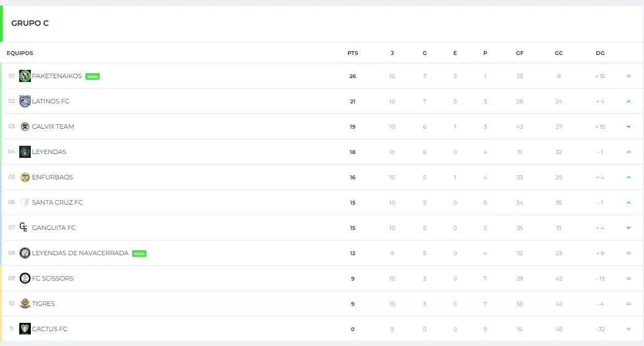Click the Latinos FC team badge

coord(25,101)
